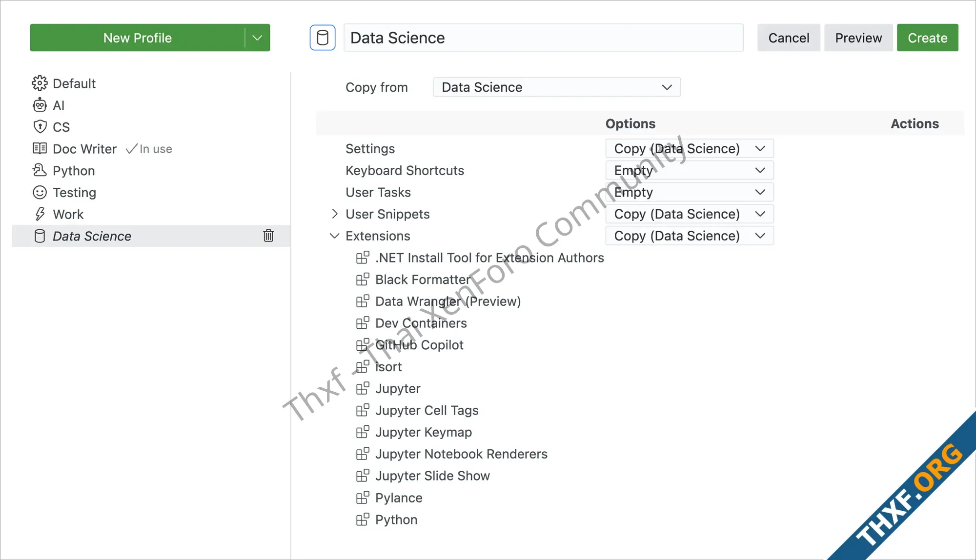
Task: Click the book icon beside Doc Writer
Action: 40,148
